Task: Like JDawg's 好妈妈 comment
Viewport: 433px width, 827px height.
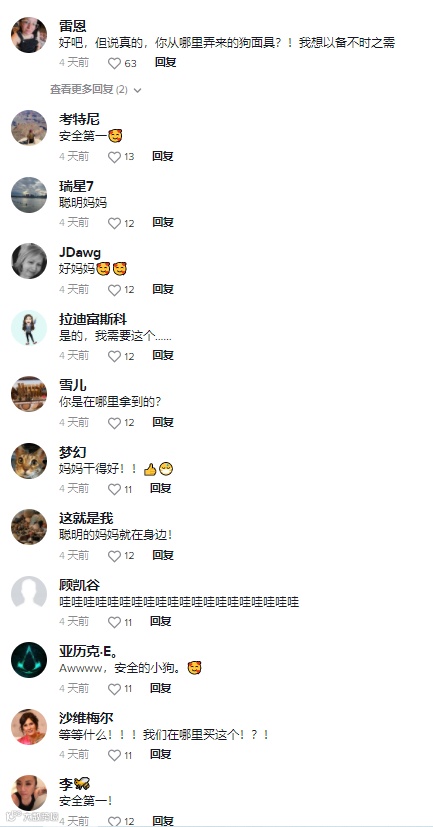Action: point(114,290)
